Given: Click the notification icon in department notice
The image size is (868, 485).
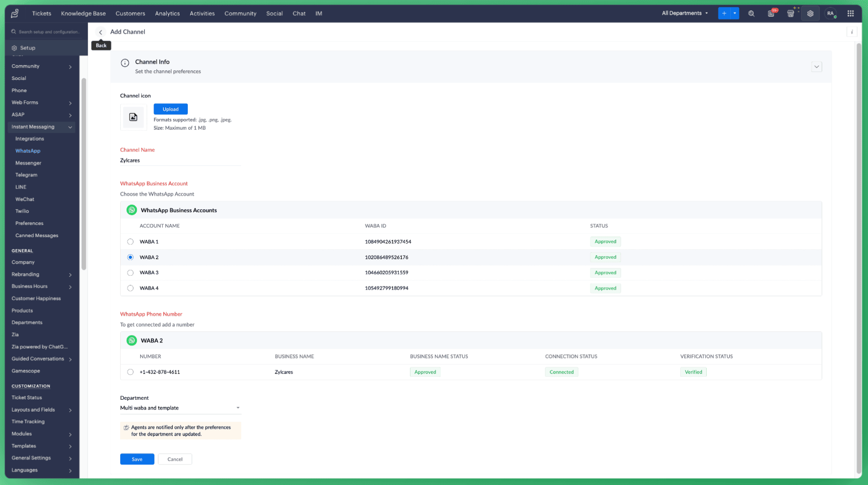Looking at the screenshot, I should coord(127,428).
